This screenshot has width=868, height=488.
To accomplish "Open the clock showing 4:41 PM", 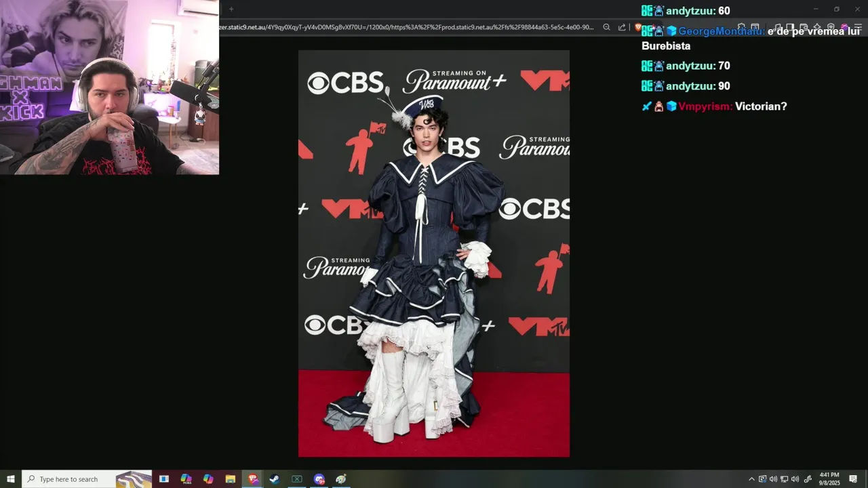I will (x=829, y=479).
